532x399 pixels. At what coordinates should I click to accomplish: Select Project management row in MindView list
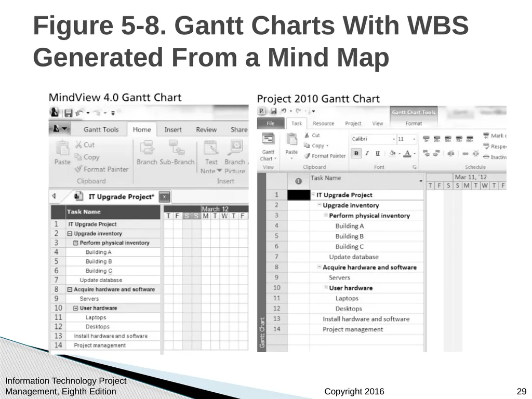(105, 345)
